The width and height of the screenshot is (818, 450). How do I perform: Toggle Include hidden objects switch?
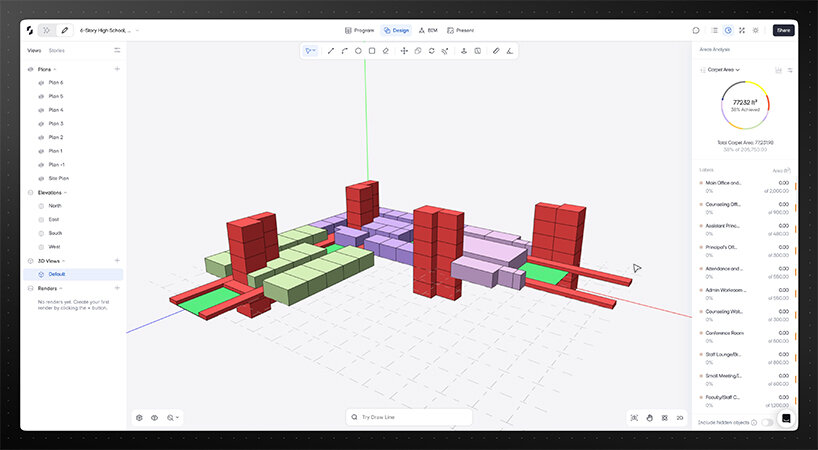(x=766, y=423)
